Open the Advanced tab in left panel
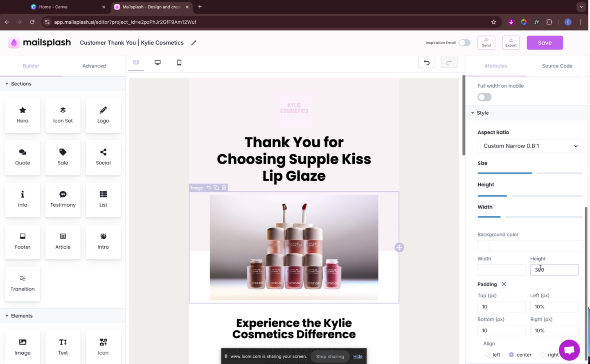 pyautogui.click(x=94, y=66)
